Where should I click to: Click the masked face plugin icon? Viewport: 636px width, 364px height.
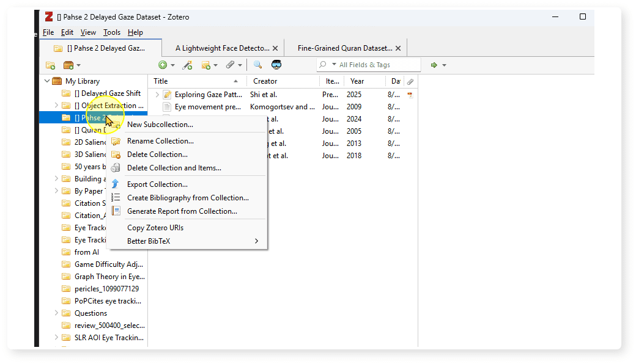(276, 65)
